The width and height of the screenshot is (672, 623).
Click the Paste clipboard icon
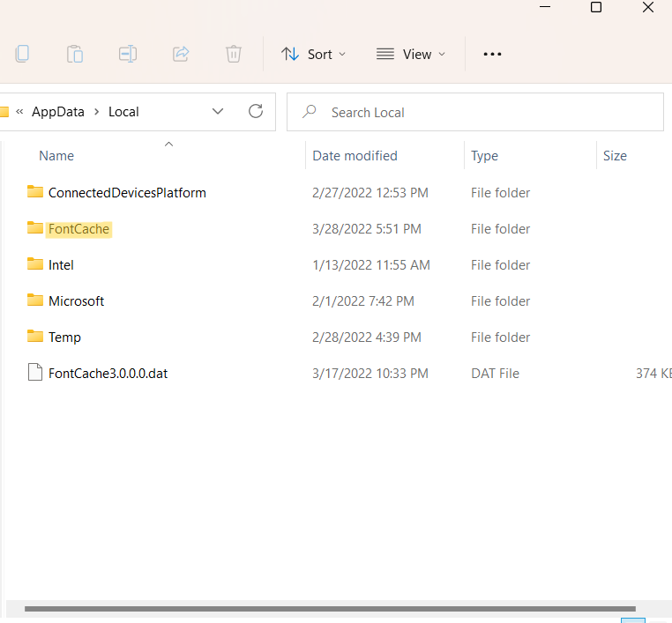coord(75,54)
